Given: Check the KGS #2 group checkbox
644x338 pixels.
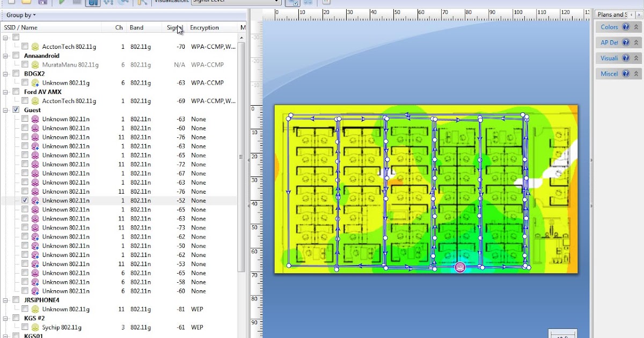Looking at the screenshot, I should 16,318.
